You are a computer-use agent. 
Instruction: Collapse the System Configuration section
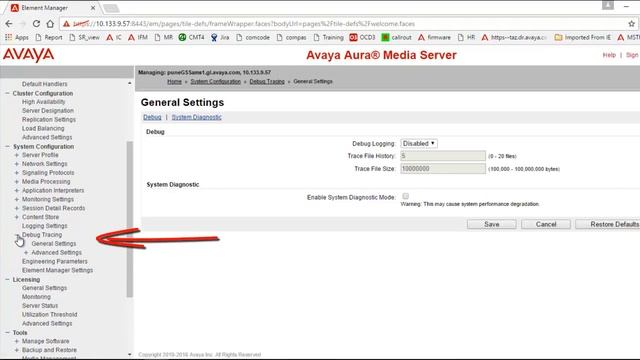pyautogui.click(x=7, y=146)
